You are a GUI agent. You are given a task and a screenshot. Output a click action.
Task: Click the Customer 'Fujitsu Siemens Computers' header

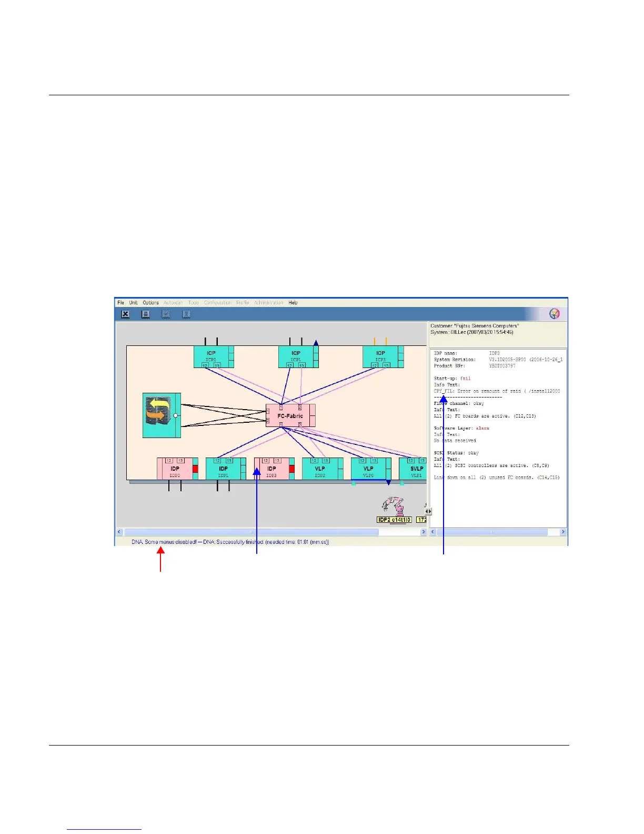point(475,326)
